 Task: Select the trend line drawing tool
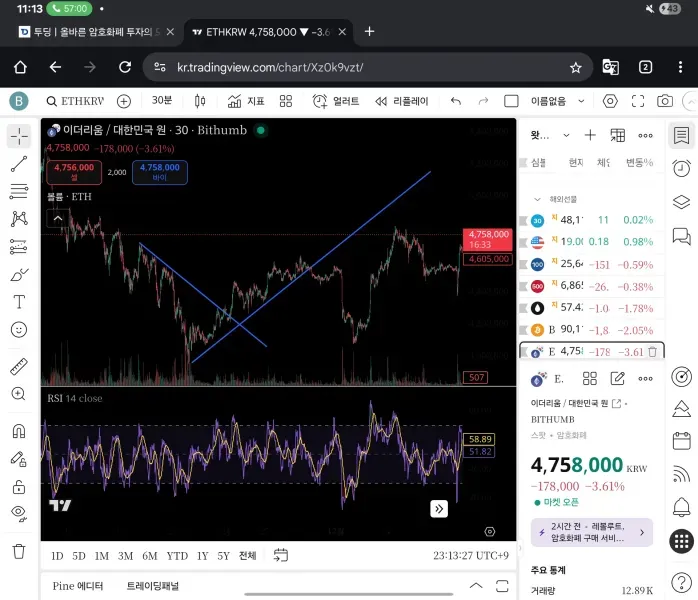coord(19,164)
